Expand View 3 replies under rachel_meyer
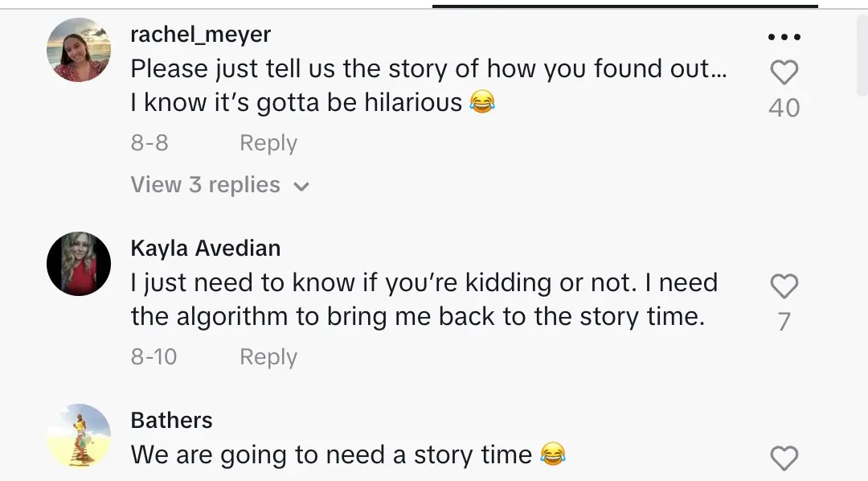This screenshot has width=868, height=481. pyautogui.click(x=205, y=185)
